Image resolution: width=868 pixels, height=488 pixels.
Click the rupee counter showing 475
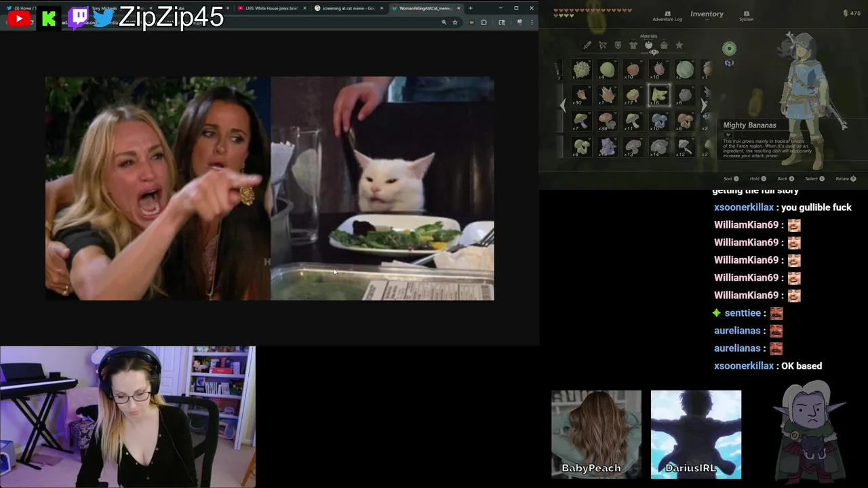852,13
